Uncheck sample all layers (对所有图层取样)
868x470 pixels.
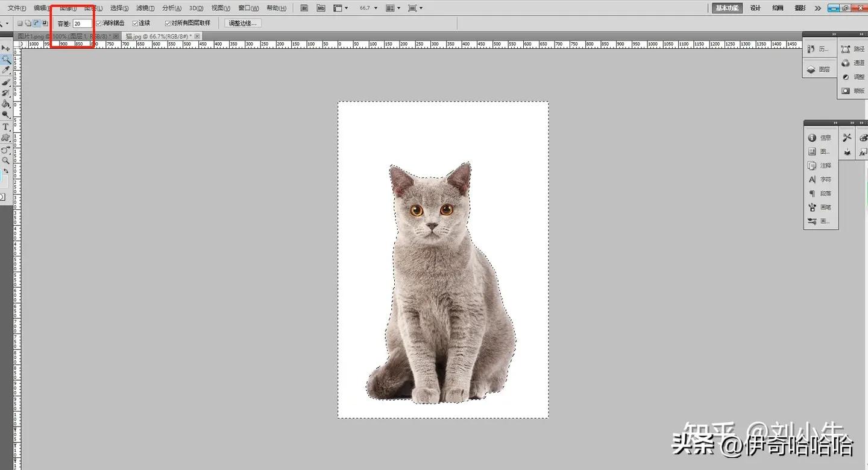(x=167, y=23)
